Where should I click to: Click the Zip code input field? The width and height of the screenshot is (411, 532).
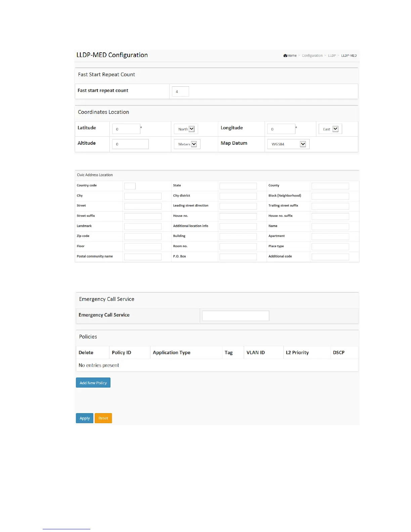(x=143, y=236)
